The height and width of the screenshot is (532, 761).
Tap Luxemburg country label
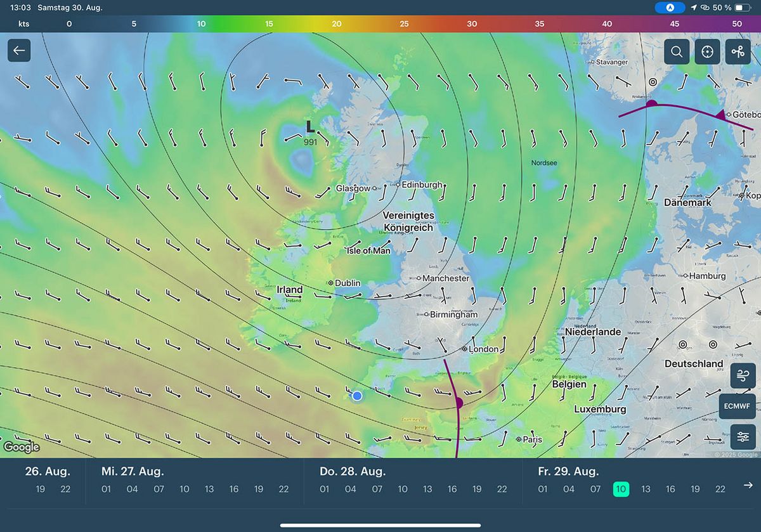pyautogui.click(x=600, y=409)
